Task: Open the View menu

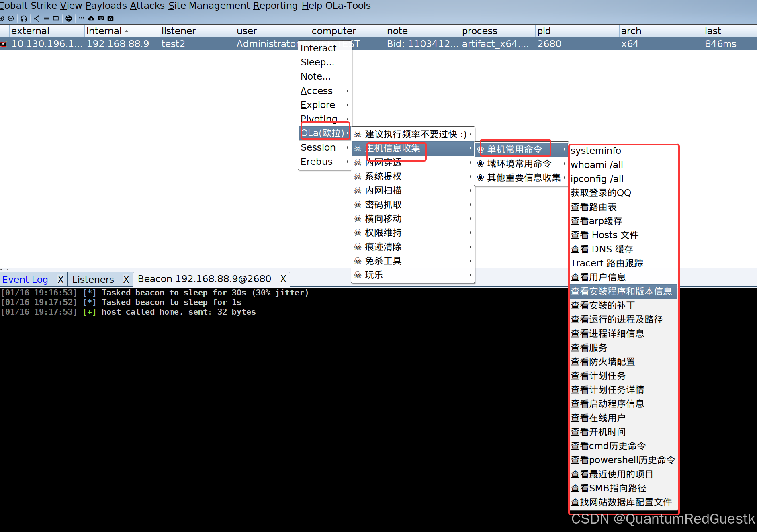Action: [71, 6]
